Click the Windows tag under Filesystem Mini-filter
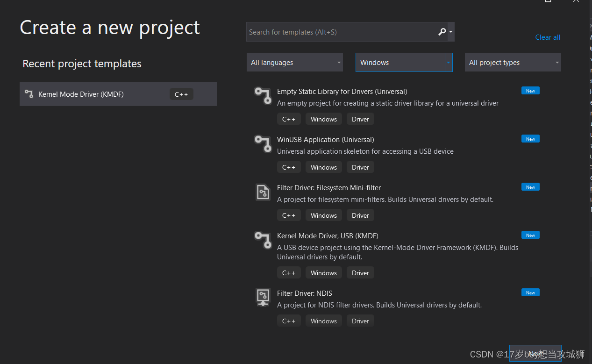Viewport: 592px width, 364px height. [323, 215]
